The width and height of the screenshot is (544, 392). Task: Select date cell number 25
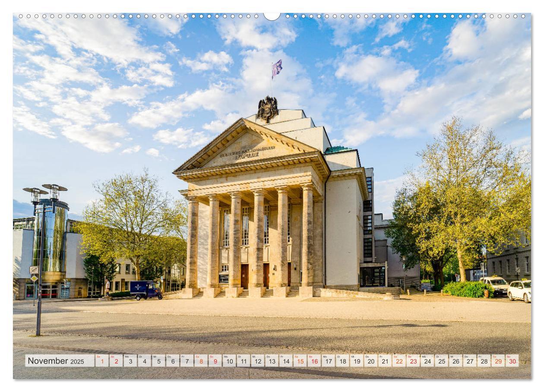pyautogui.click(x=441, y=361)
